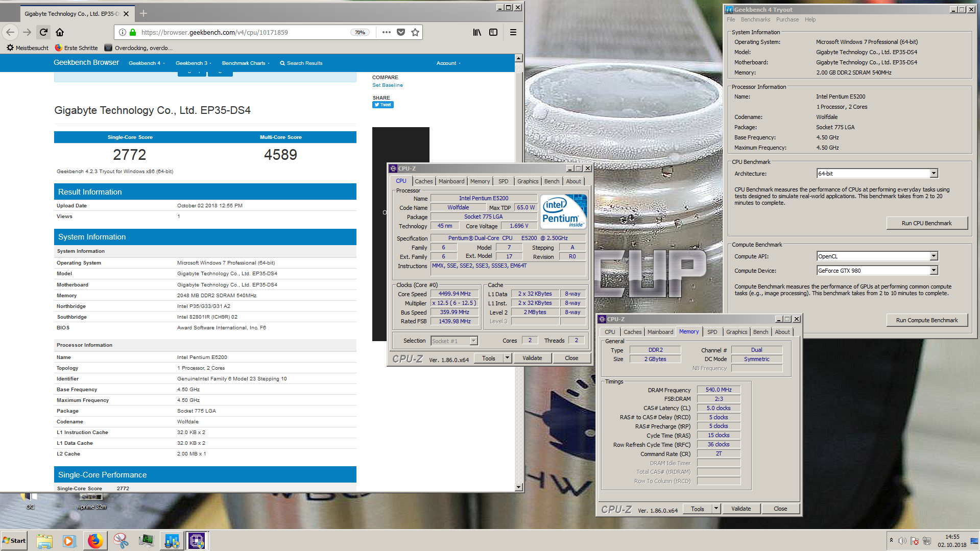Open Meistbesucht bookmarks folder
This screenshot has width=980, height=551.
click(x=28, y=48)
